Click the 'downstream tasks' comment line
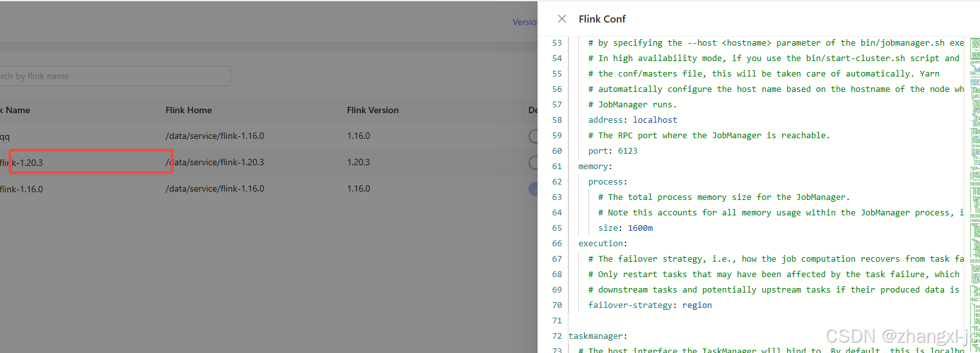 tap(776, 289)
